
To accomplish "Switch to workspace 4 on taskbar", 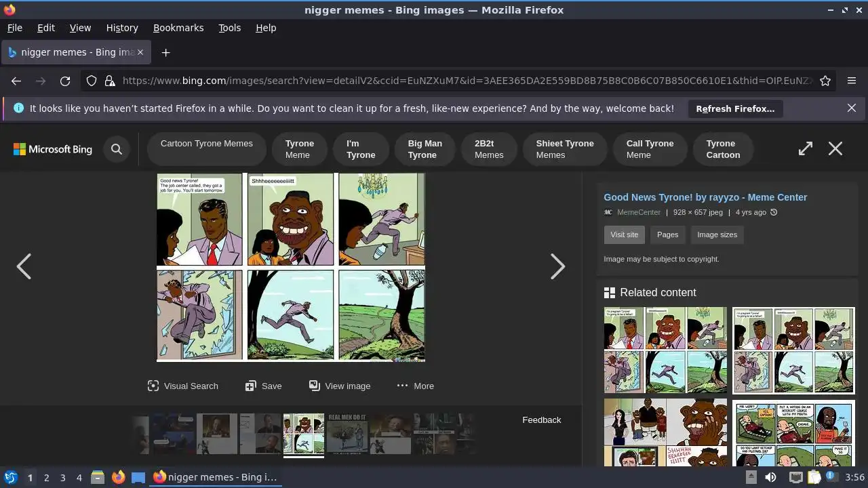I will pos(79,477).
